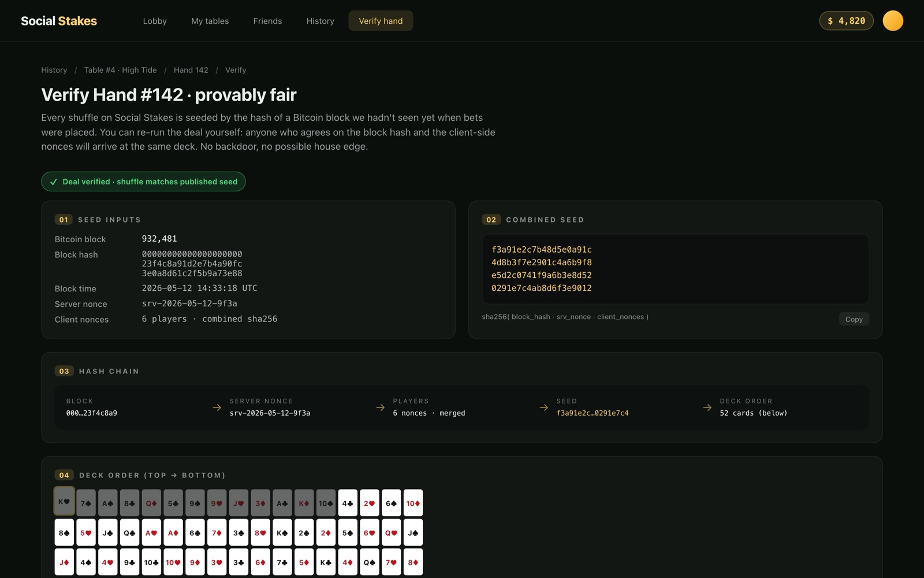Select the 3 of clubs card
This screenshot has width=924, height=578.
(x=239, y=562)
